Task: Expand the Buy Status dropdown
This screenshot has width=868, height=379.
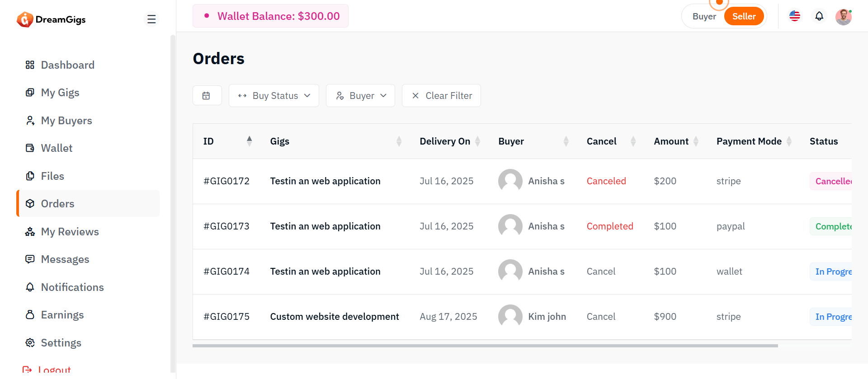Action: pyautogui.click(x=274, y=96)
